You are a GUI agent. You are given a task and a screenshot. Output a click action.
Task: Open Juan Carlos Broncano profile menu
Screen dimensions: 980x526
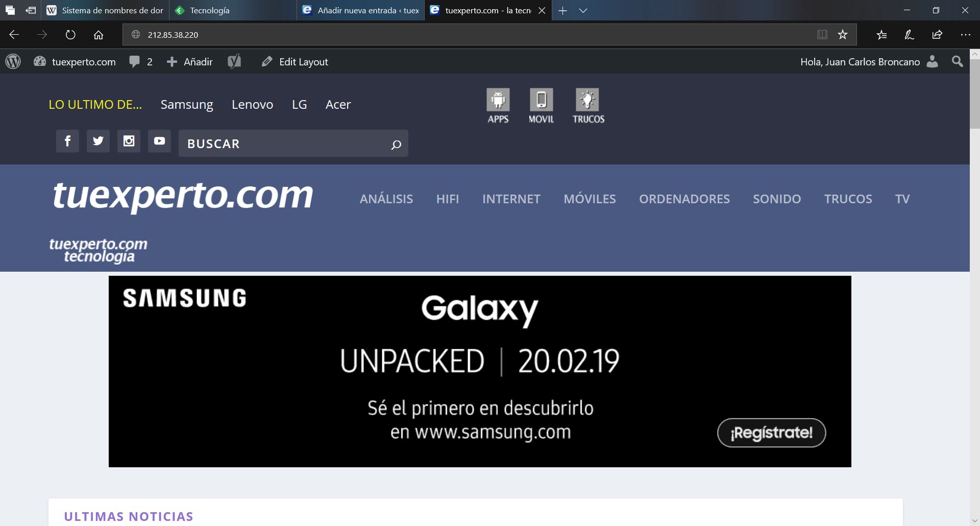pyautogui.click(x=869, y=62)
